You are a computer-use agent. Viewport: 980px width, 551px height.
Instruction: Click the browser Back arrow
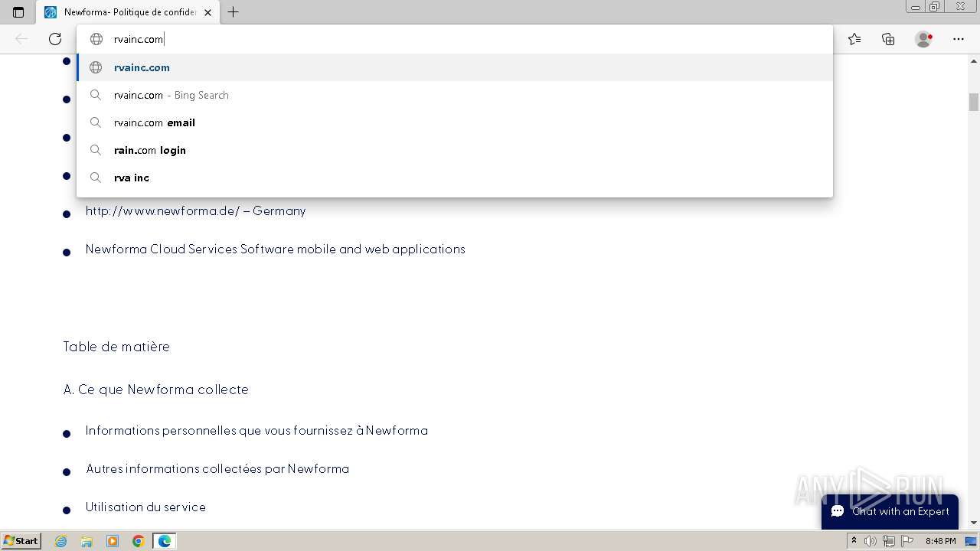[21, 39]
